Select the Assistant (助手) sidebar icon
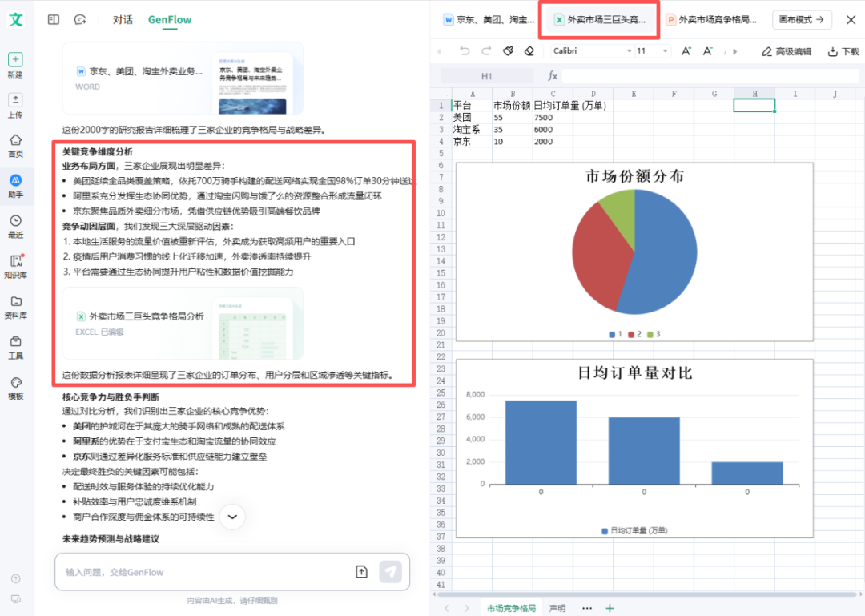This screenshot has height=616, width=865. click(x=15, y=180)
